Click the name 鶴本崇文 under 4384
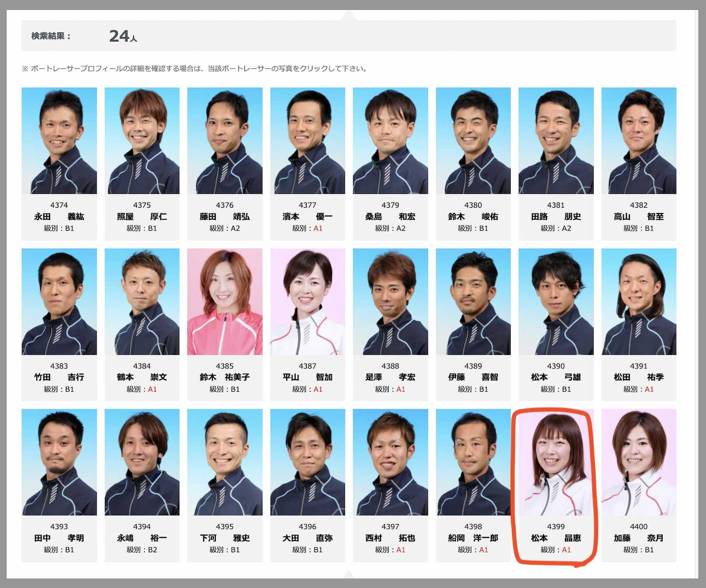The height and width of the screenshot is (588, 706). (x=142, y=377)
